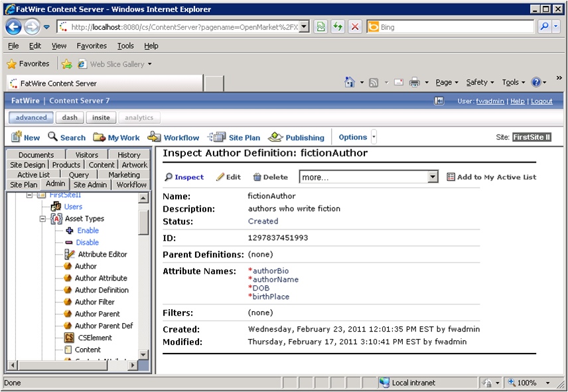Click the browser Refresh icon
This screenshot has width=568, height=392.
click(x=338, y=27)
